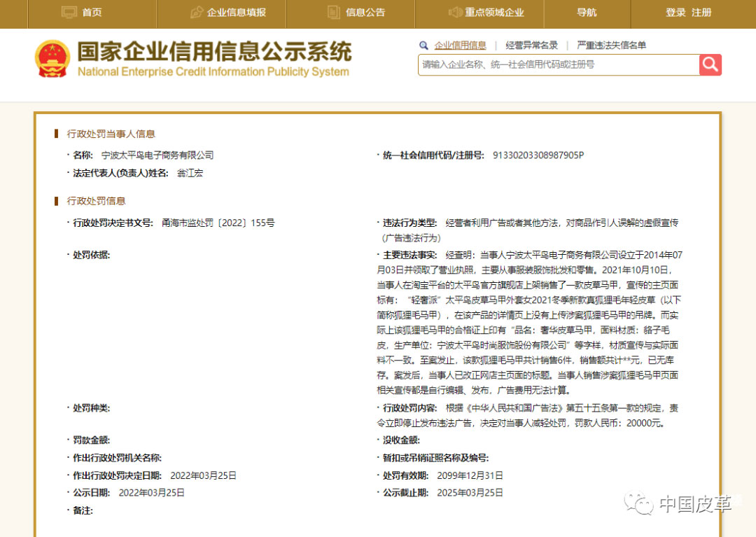The width and height of the screenshot is (756, 537).
Task: Click the 处罚种类 label
Action: [91, 408]
